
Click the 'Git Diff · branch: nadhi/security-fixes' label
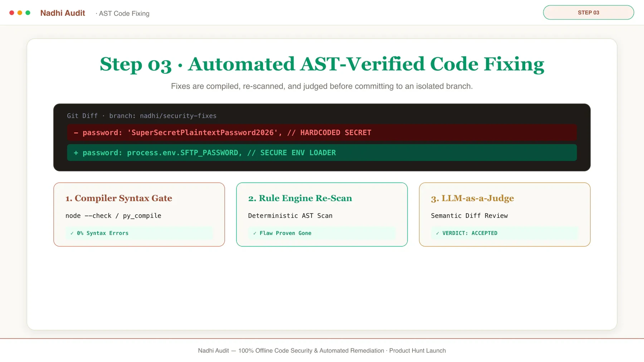coord(142,116)
